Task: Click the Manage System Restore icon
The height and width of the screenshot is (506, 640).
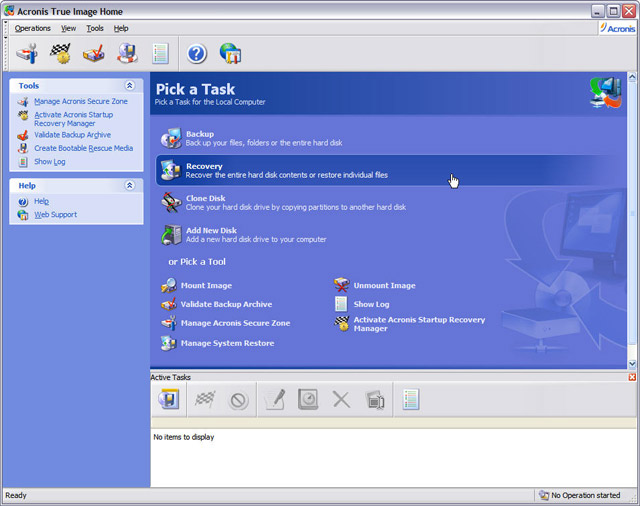Action: point(169,343)
